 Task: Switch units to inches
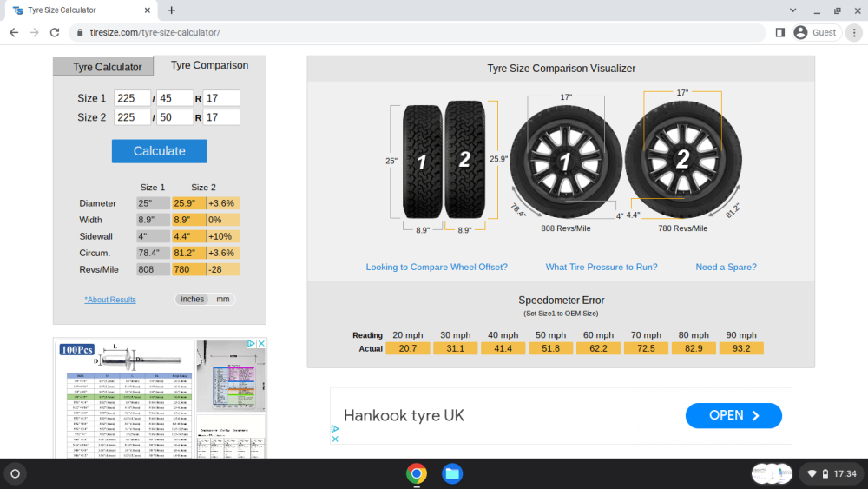[x=192, y=299]
